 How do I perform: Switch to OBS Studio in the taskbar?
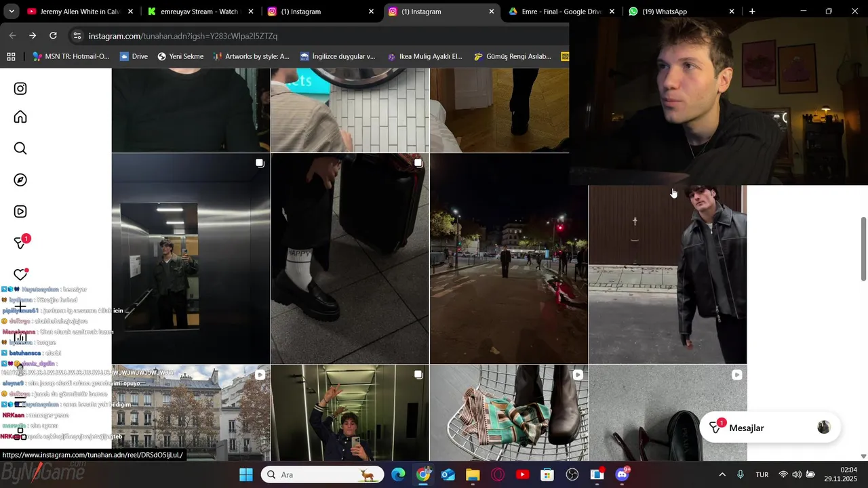tap(572, 474)
